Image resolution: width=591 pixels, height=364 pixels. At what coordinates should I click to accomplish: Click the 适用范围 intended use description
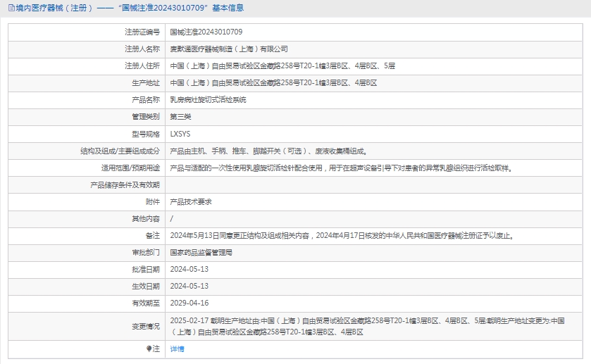[x=341, y=168]
